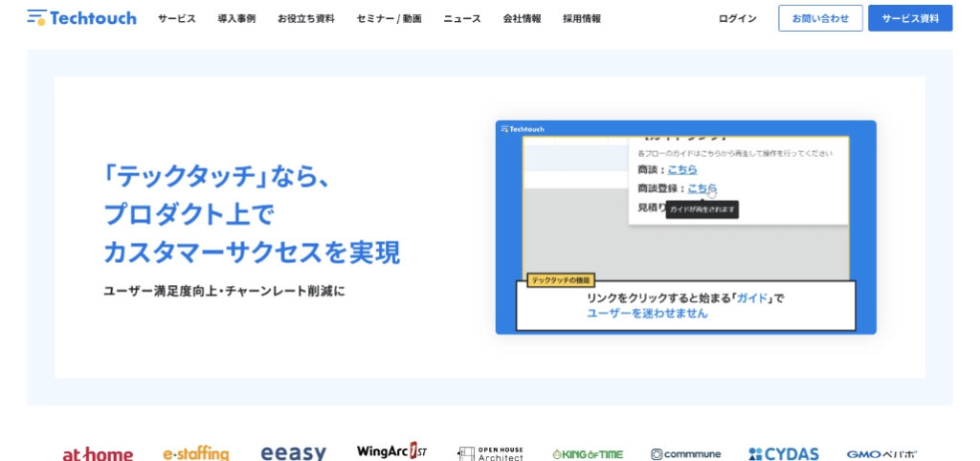Open the 会社情報 menu item
The image size is (980, 461).
click(522, 19)
